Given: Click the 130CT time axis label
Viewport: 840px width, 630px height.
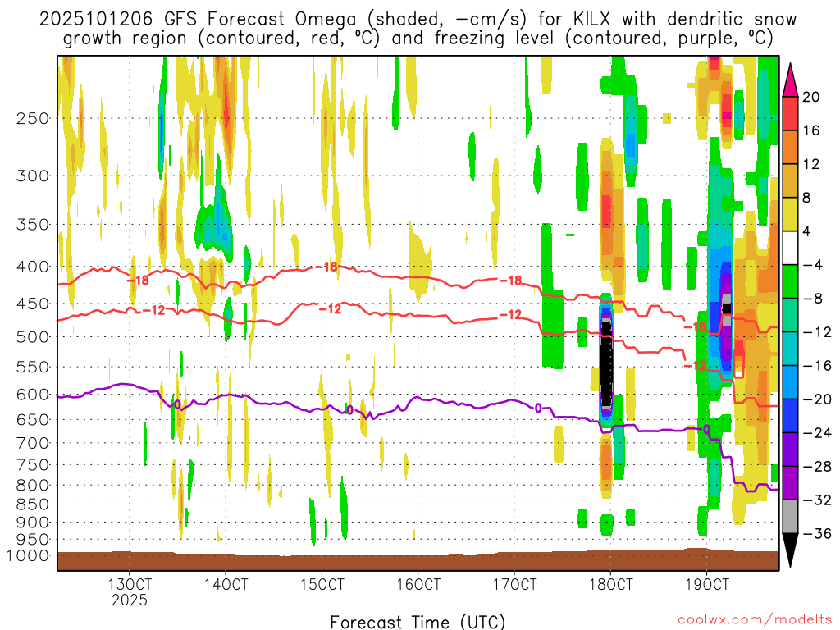Looking at the screenshot, I should [130, 585].
